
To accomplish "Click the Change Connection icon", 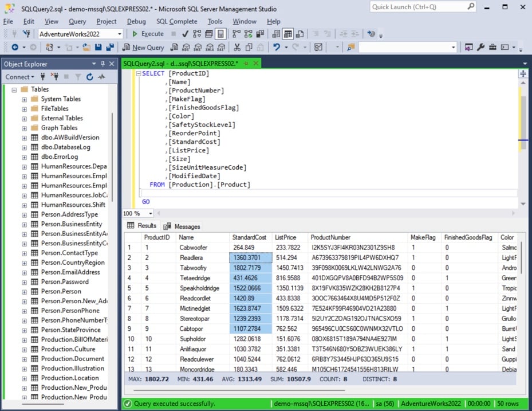I will pos(26,34).
